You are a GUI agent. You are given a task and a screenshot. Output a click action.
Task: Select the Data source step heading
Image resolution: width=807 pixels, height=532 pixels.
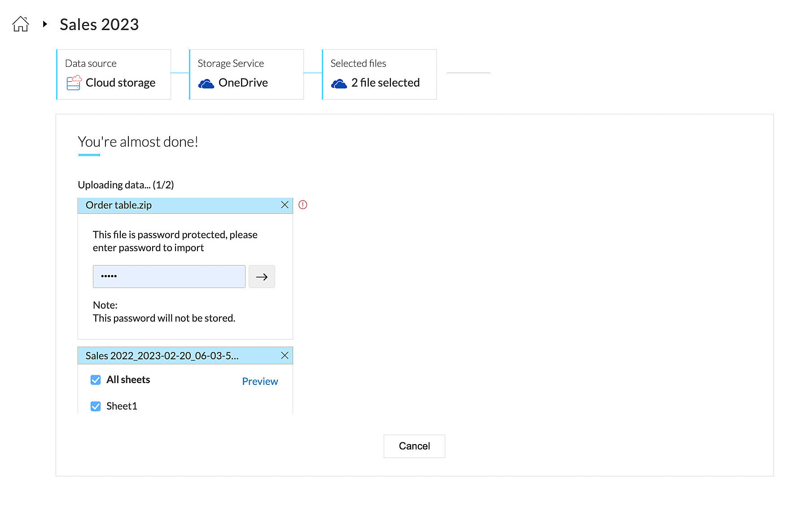(91, 64)
